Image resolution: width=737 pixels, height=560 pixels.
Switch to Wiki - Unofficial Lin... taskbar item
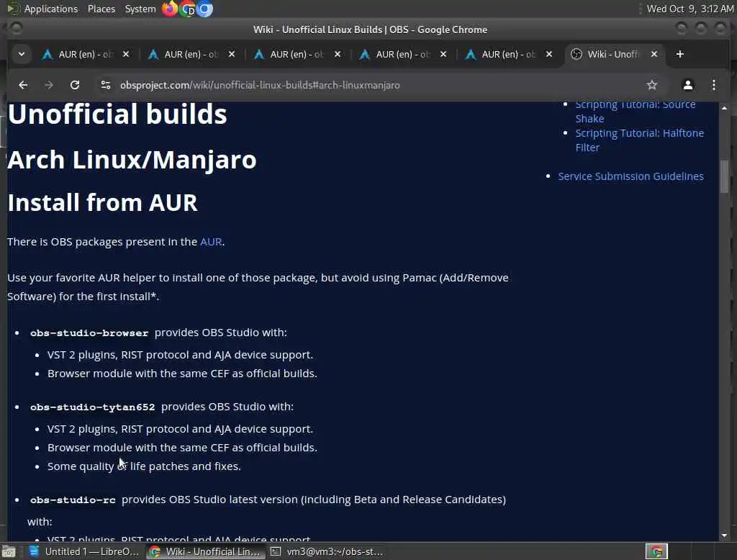204,551
